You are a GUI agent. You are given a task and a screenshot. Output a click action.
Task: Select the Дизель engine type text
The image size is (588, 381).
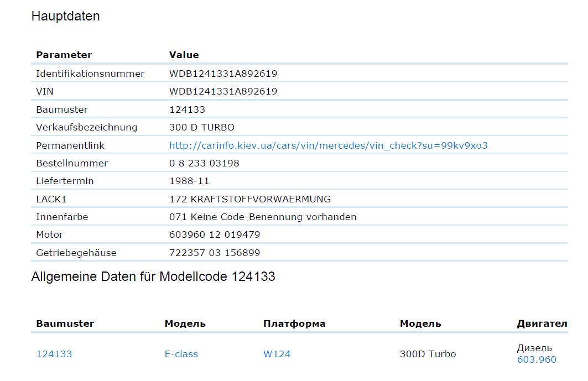534,348
